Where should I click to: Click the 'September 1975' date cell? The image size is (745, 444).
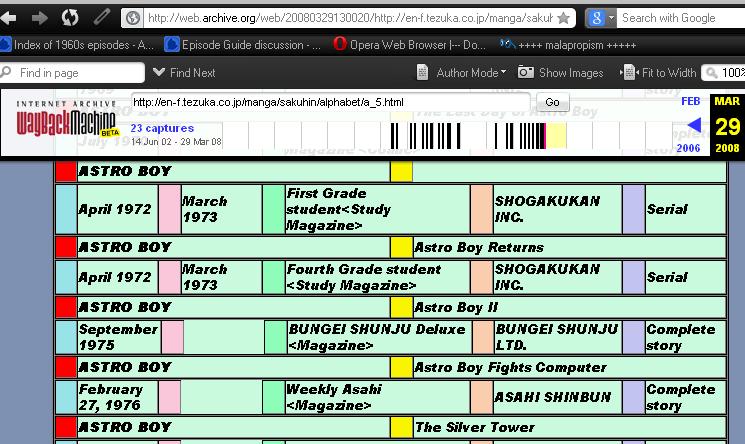point(118,337)
